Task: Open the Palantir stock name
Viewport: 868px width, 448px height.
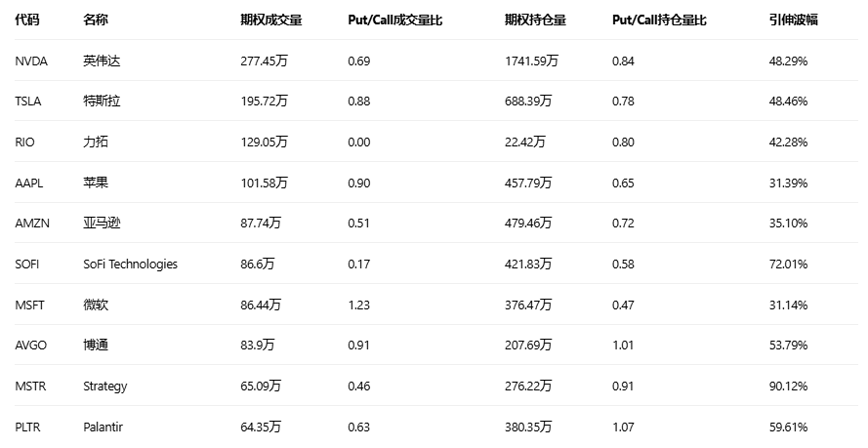Action: [x=103, y=427]
